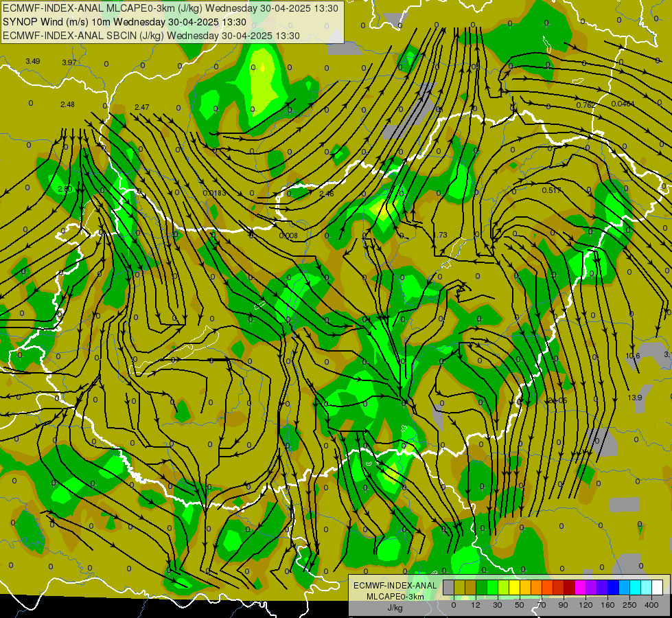Click the legend tick label 120
The height and width of the screenshot is (618, 672).
586,605
